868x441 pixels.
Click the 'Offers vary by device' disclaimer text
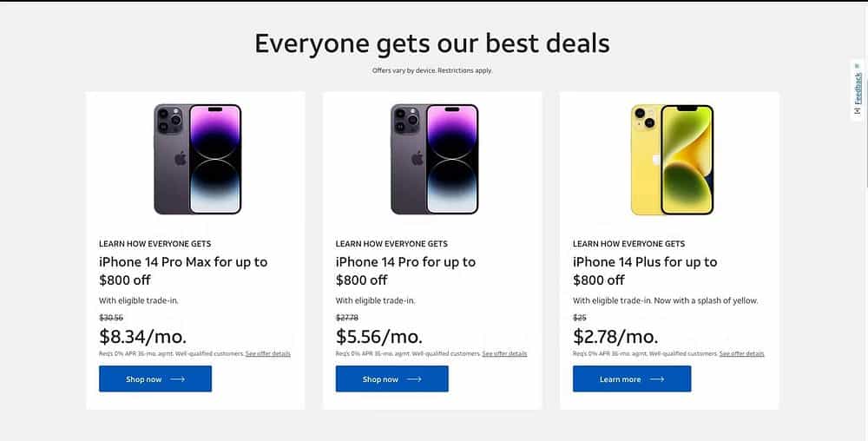pyautogui.click(x=432, y=71)
